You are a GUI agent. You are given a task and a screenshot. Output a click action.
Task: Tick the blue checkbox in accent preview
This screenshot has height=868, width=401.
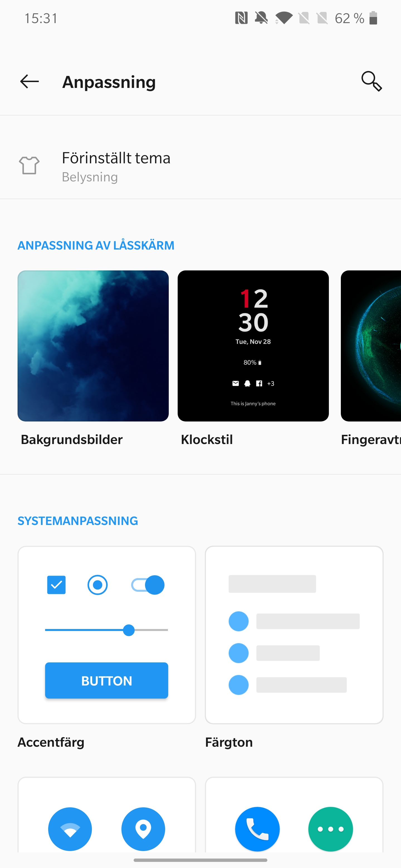coord(56,585)
